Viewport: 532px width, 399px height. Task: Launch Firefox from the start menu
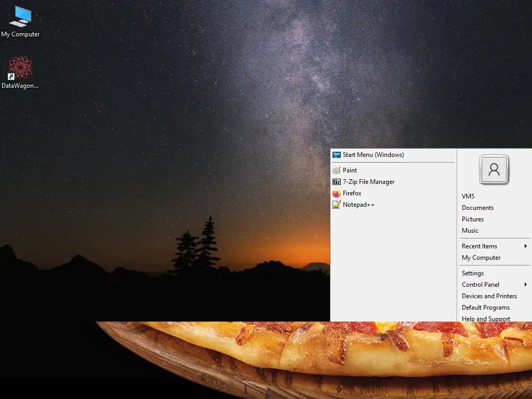click(x=393, y=193)
